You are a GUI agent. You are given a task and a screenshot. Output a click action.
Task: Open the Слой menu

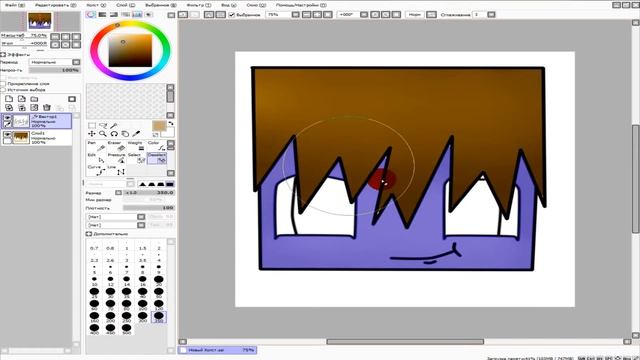(x=125, y=5)
